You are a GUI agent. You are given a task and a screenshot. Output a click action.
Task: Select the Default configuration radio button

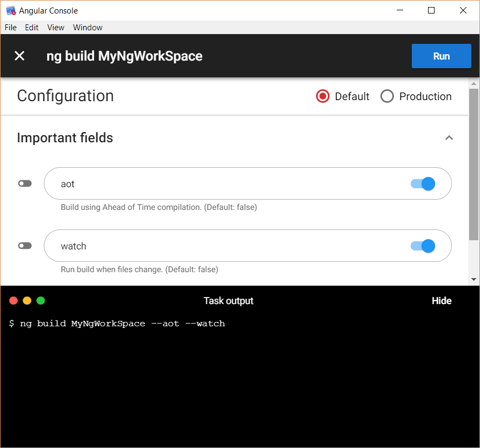pyautogui.click(x=323, y=96)
